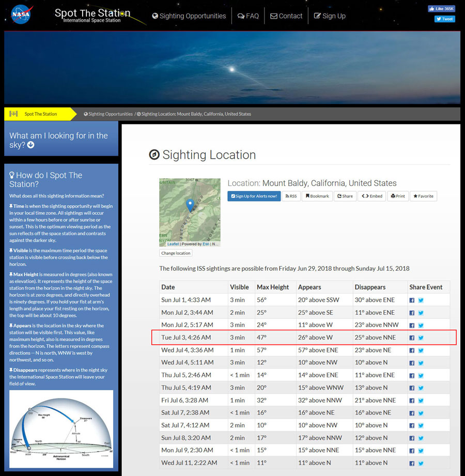Click the map location pin marker
The height and width of the screenshot is (476, 465).
click(x=190, y=206)
